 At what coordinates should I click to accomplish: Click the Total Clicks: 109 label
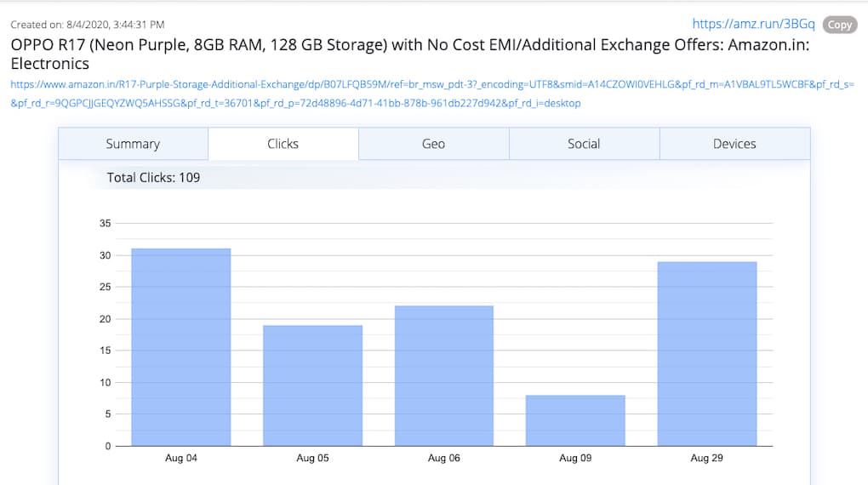tap(153, 178)
